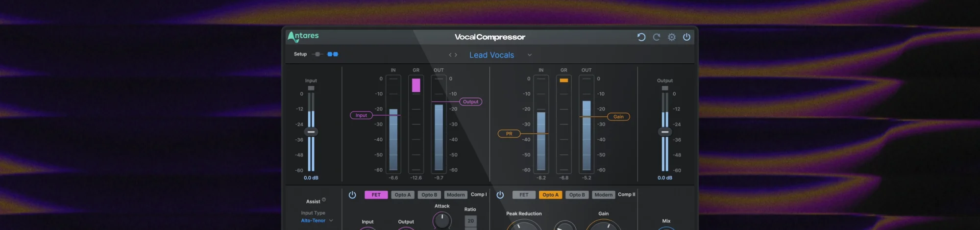The image size is (980, 230).
Task: Click the -6.8 GR reading
Action: (x=564, y=178)
